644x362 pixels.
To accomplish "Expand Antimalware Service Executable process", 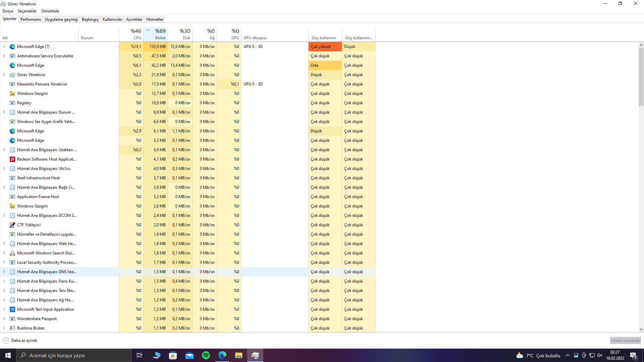I will click(x=4, y=56).
